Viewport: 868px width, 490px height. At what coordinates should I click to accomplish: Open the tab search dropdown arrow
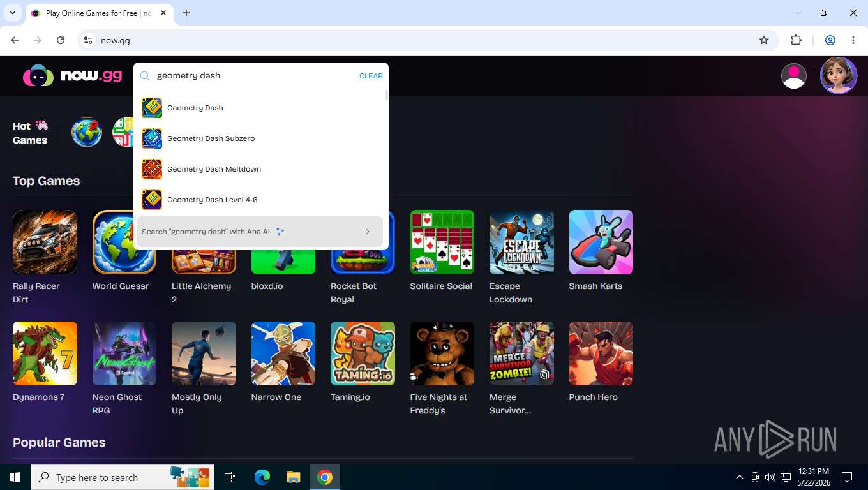12,13
